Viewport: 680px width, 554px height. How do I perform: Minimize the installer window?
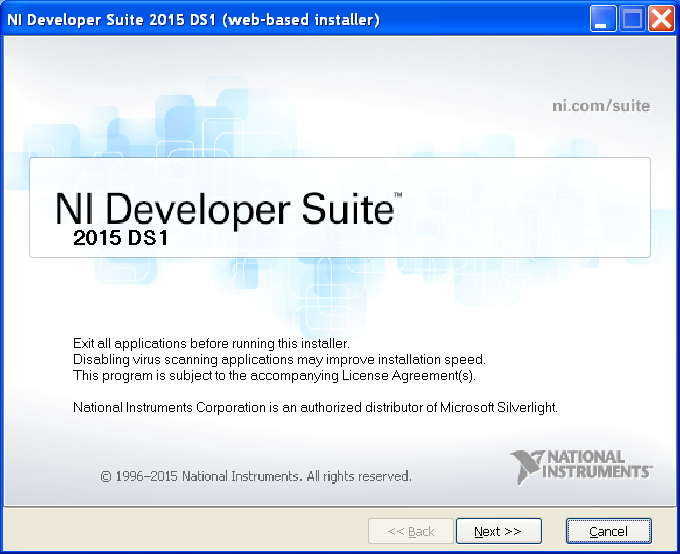(603, 19)
